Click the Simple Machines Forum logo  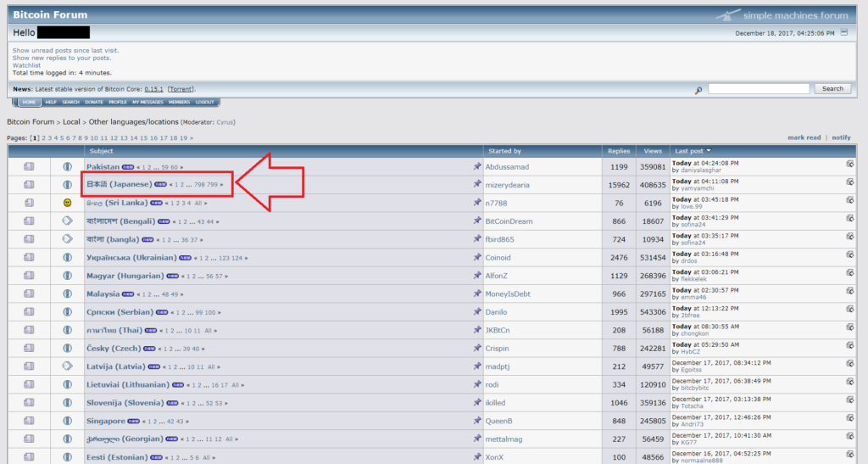coord(782,15)
